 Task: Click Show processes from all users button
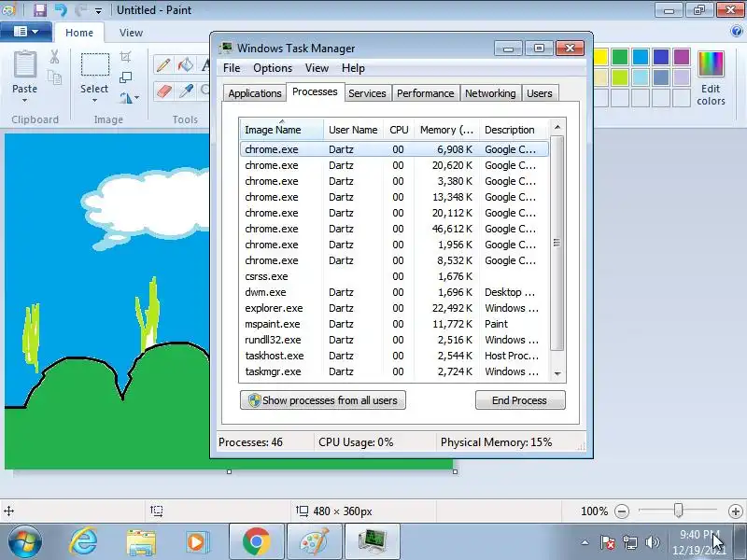(x=323, y=400)
